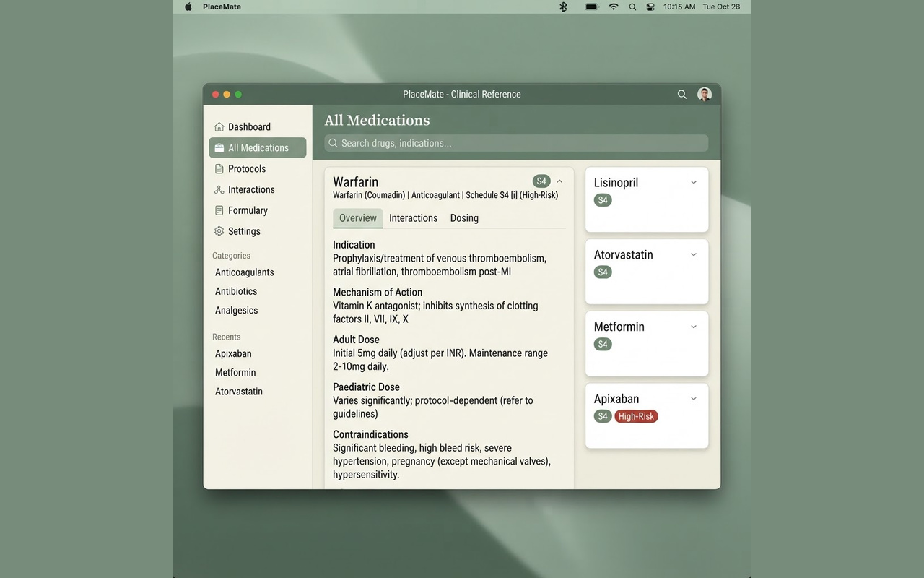Select the All Medications briefcase icon
The width and height of the screenshot is (924, 578).
[219, 148]
